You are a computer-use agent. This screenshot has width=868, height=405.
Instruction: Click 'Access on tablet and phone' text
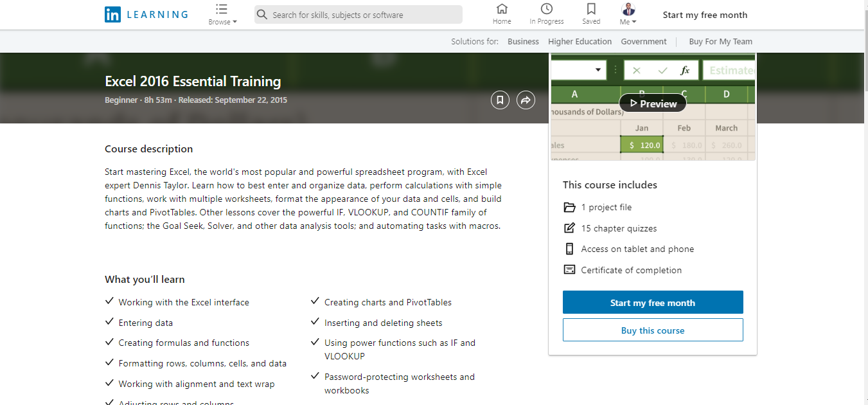click(x=637, y=249)
